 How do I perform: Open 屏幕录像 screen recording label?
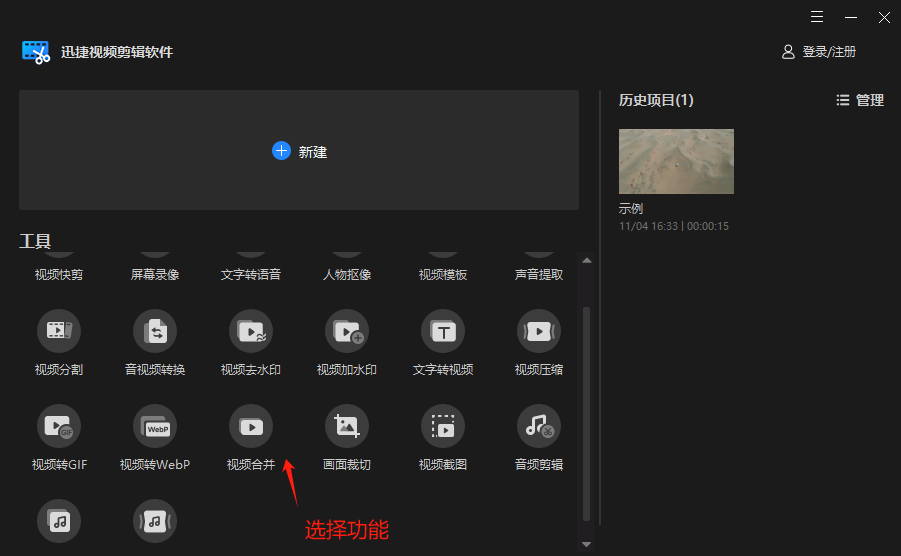coord(155,275)
